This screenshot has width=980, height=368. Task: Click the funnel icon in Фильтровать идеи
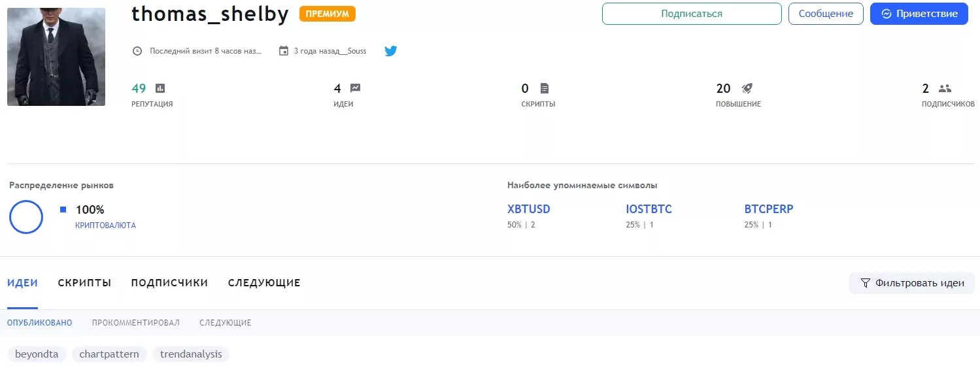tap(866, 283)
